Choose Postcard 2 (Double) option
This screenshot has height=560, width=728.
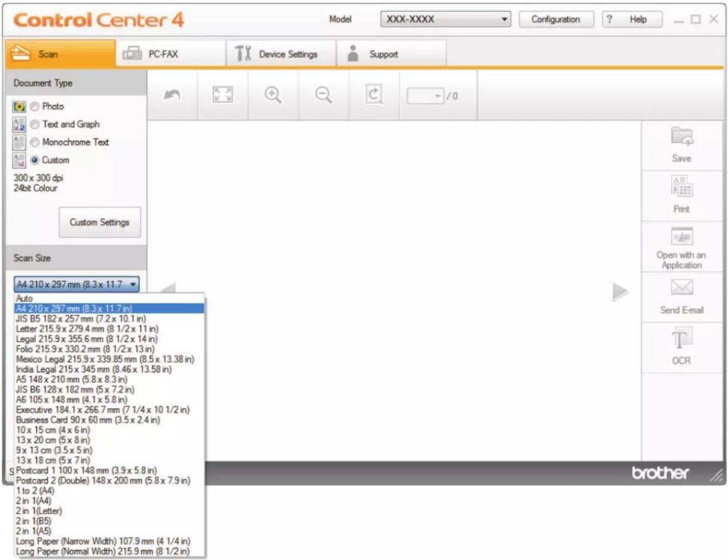(109, 480)
